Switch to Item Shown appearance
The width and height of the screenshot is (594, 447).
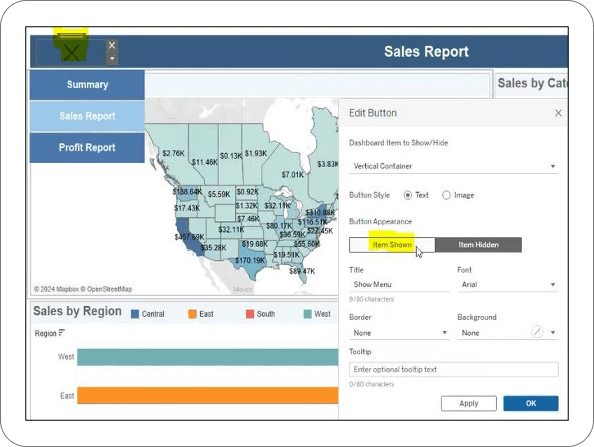[x=392, y=245]
